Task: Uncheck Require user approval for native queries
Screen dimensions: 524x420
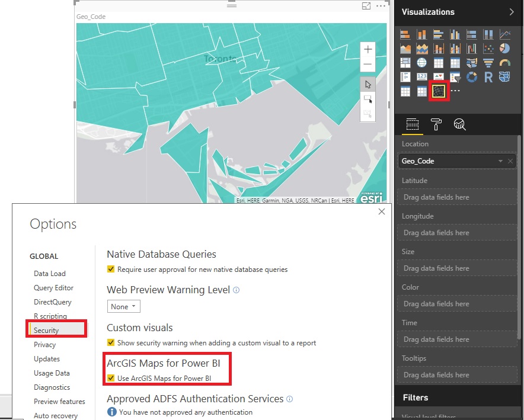Action: click(111, 269)
